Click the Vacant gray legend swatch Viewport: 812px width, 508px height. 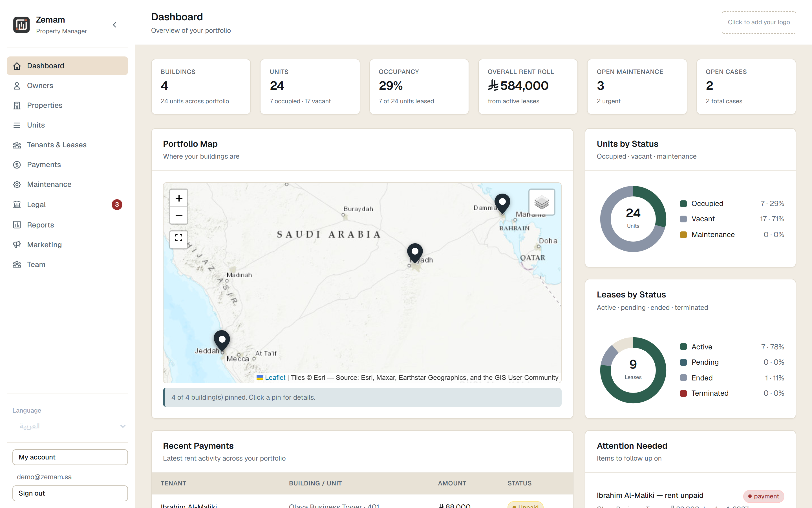[x=683, y=219]
